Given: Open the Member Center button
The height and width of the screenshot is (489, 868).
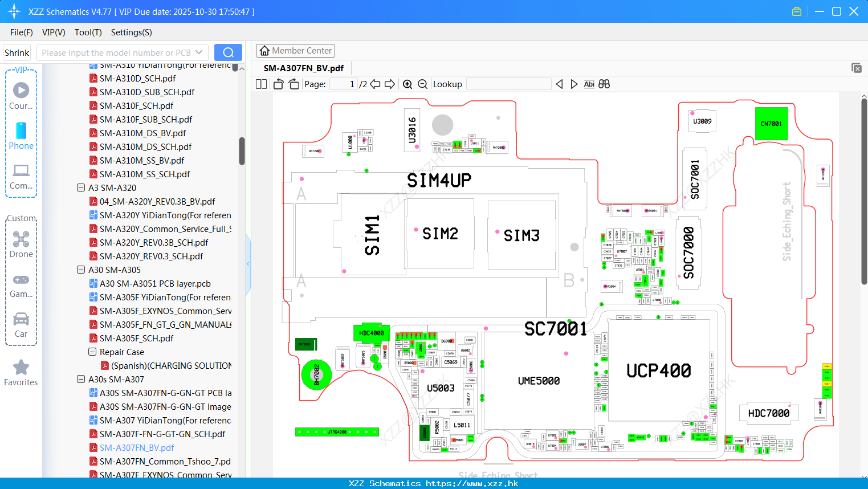Looking at the screenshot, I should point(295,51).
